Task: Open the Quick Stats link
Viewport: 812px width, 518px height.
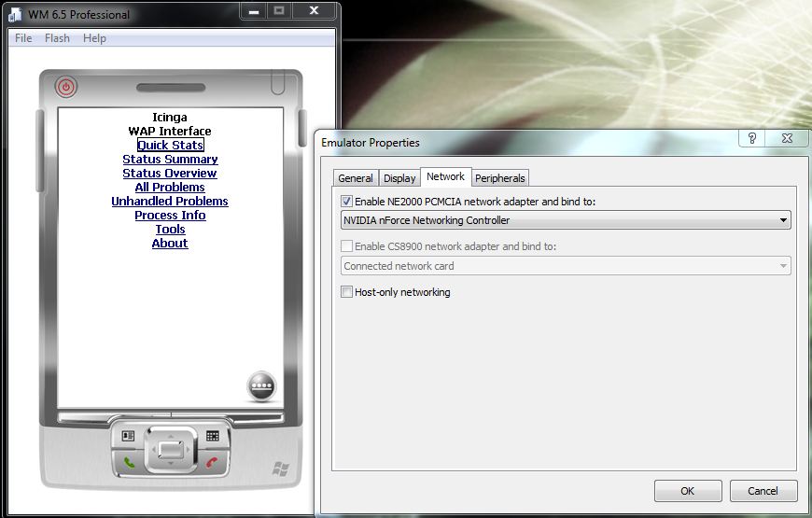Action: [171, 145]
